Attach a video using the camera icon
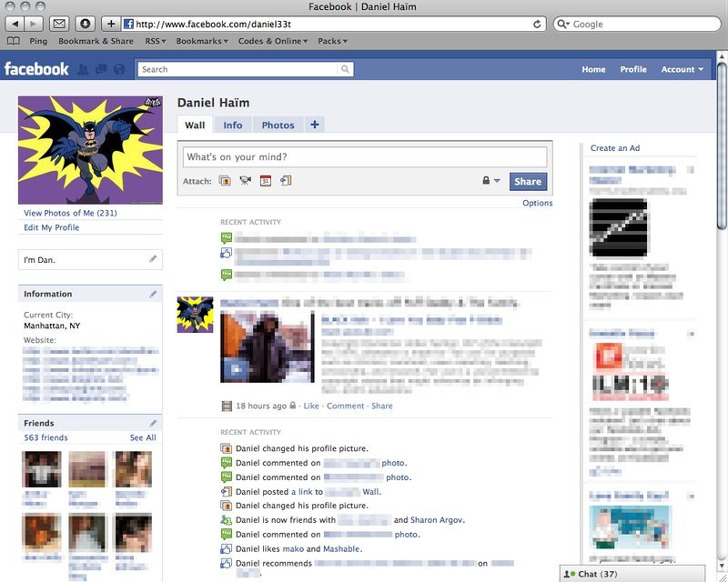This screenshot has width=728, height=582. pyautogui.click(x=245, y=181)
